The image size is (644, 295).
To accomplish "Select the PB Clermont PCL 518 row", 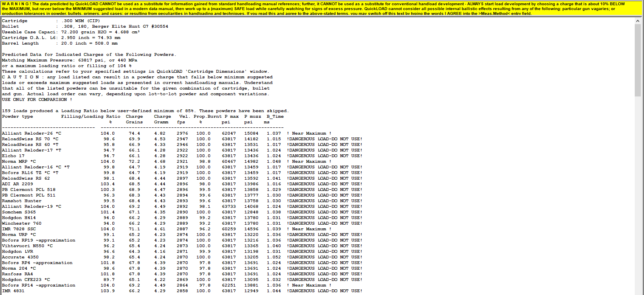I will 182,190.
